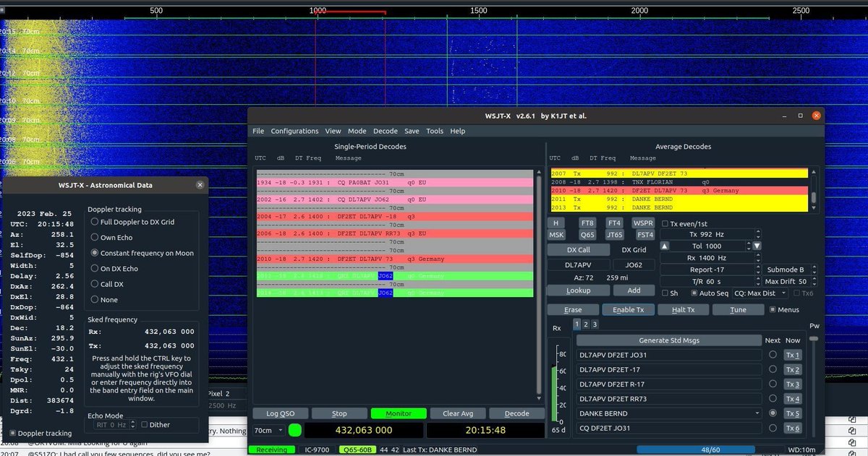
Task: Click the Stop button
Action: (x=339, y=413)
